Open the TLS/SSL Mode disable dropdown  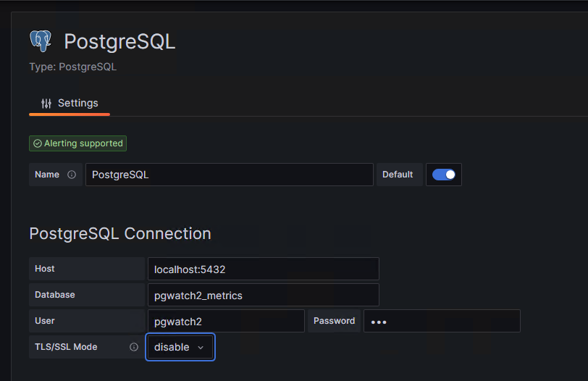tap(180, 347)
